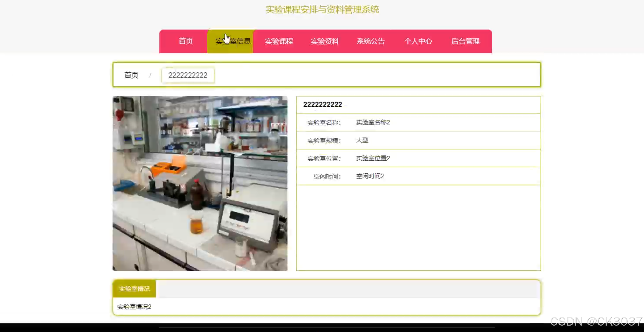Click the CSDN @CK3037 watermark

tap(596, 321)
